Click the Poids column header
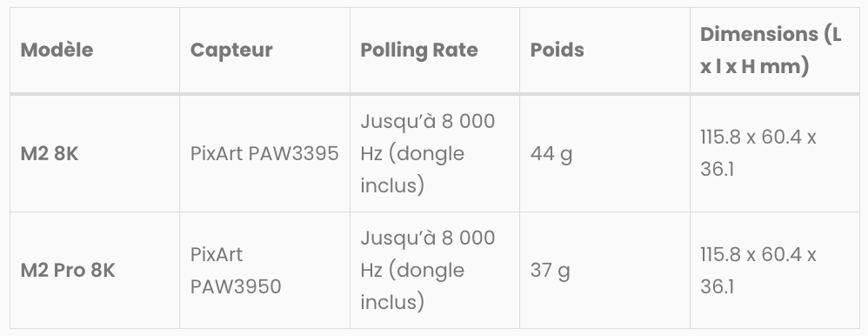This screenshot has height=336, width=868. click(x=604, y=50)
